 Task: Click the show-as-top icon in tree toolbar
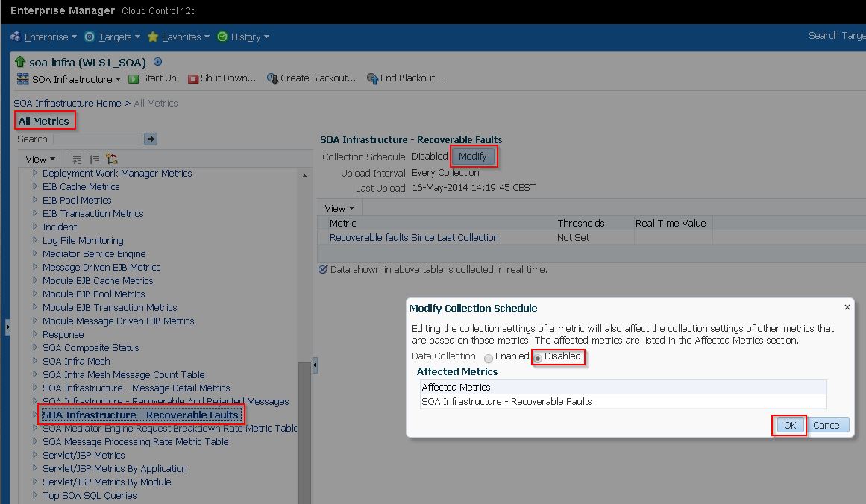pos(112,159)
